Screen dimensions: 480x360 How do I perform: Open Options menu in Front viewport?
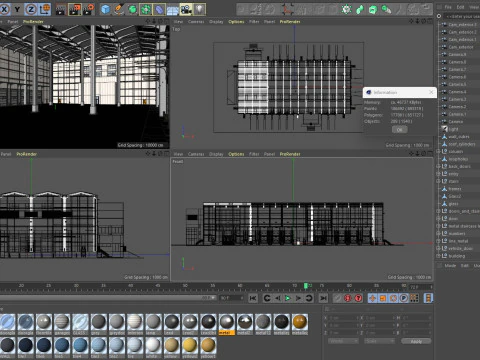[236, 154]
